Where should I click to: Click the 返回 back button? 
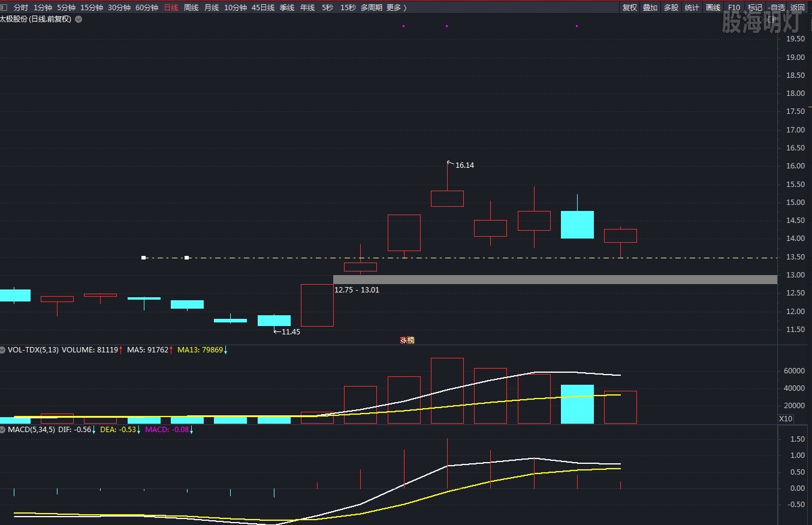pyautogui.click(x=797, y=8)
